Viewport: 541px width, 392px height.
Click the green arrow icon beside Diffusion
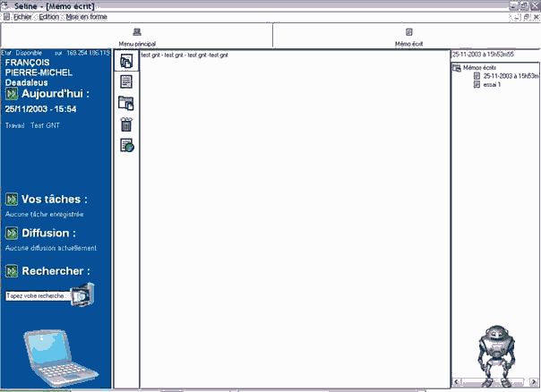tap(12, 233)
